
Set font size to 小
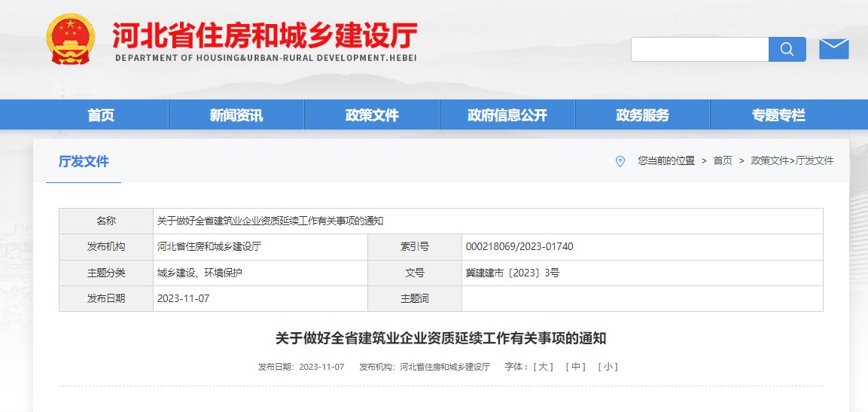(608, 367)
